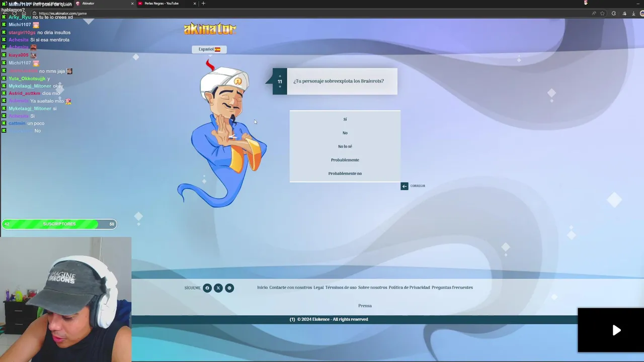Close the Akinator browser tab
Image resolution: width=644 pixels, height=362 pixels.
pyautogui.click(x=132, y=4)
